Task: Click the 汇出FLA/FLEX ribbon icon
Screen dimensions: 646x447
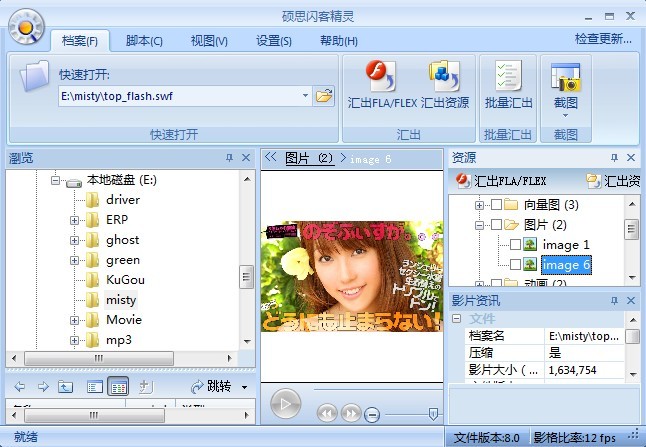Action: pyautogui.click(x=380, y=77)
